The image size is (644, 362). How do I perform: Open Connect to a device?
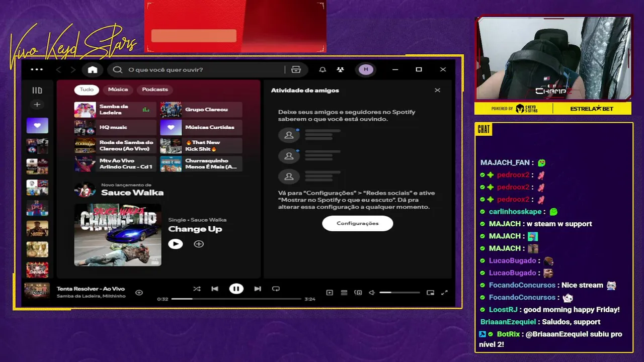[x=358, y=293]
